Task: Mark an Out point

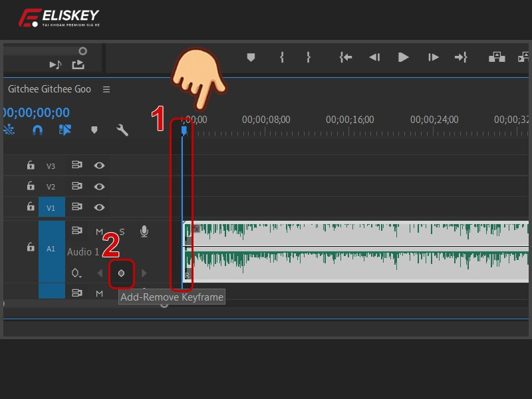Action: 308,58
